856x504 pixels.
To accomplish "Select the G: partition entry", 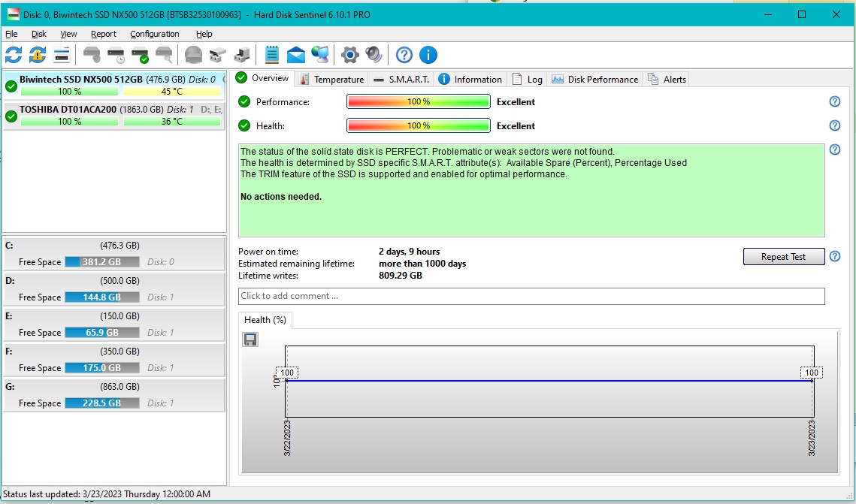I will (x=114, y=395).
